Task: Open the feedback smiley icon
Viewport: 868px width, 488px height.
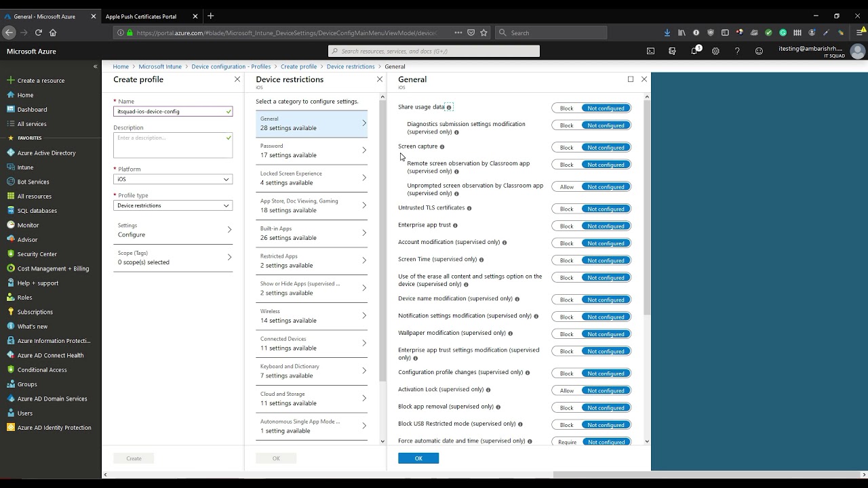Action: (x=759, y=51)
